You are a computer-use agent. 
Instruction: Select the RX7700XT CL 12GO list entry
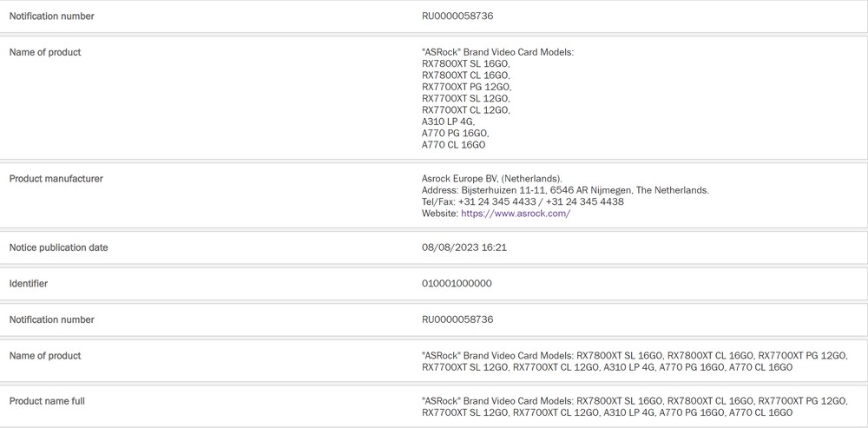(x=465, y=110)
